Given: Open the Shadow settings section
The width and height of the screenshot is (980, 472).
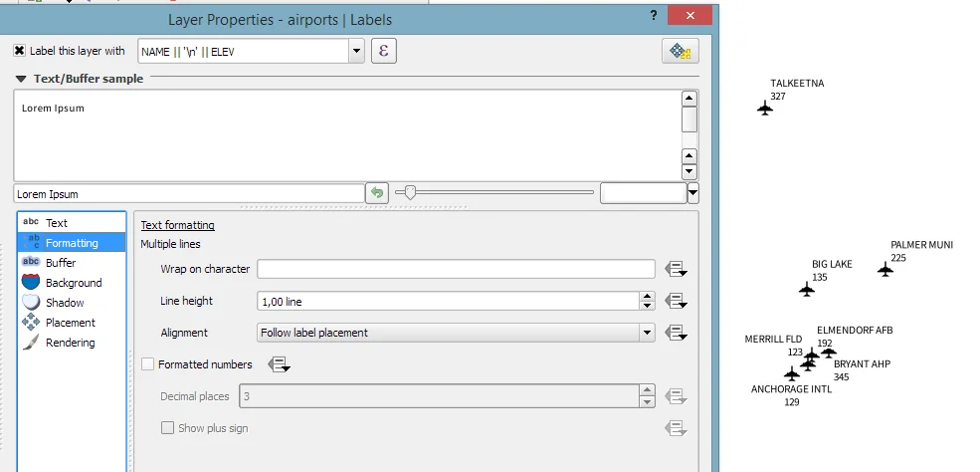Looking at the screenshot, I should coord(65,303).
